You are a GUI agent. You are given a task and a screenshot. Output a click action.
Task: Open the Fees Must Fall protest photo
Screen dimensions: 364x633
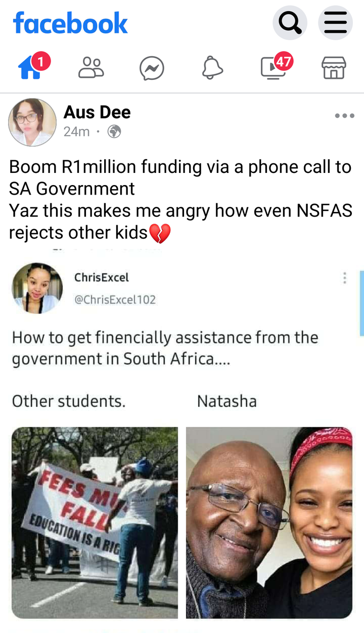tap(95, 523)
